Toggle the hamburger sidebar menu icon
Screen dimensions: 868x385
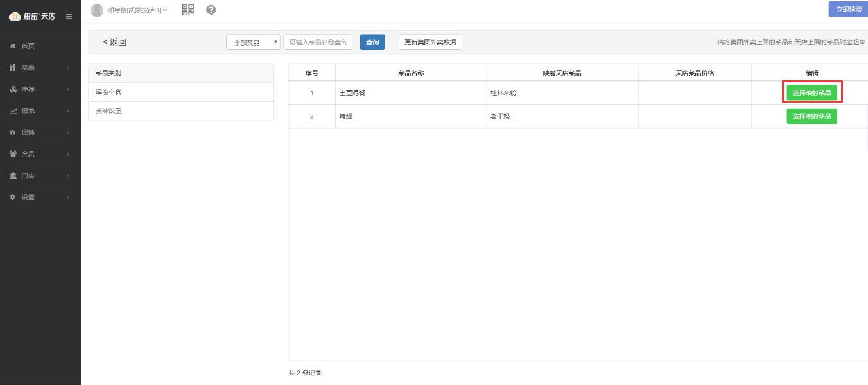tap(69, 16)
